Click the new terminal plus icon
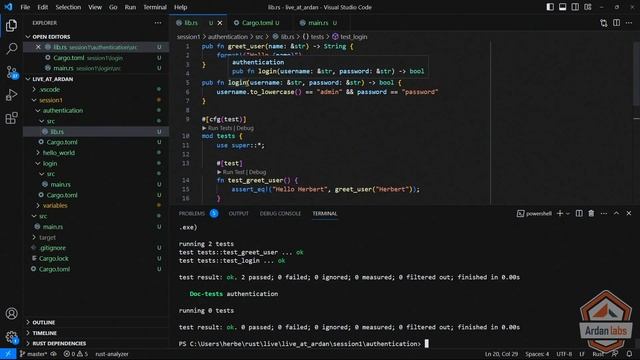 [x=560, y=213]
